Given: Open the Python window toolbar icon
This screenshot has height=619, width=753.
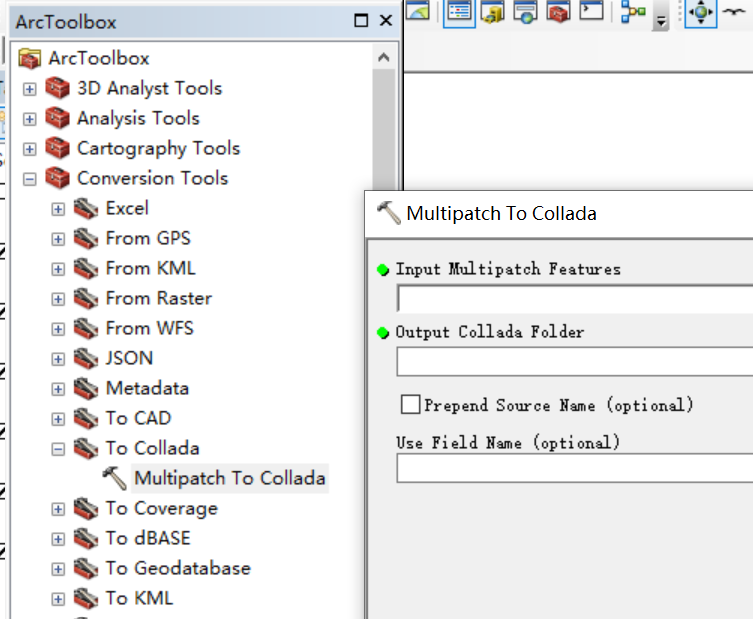Looking at the screenshot, I should pyautogui.click(x=592, y=11).
